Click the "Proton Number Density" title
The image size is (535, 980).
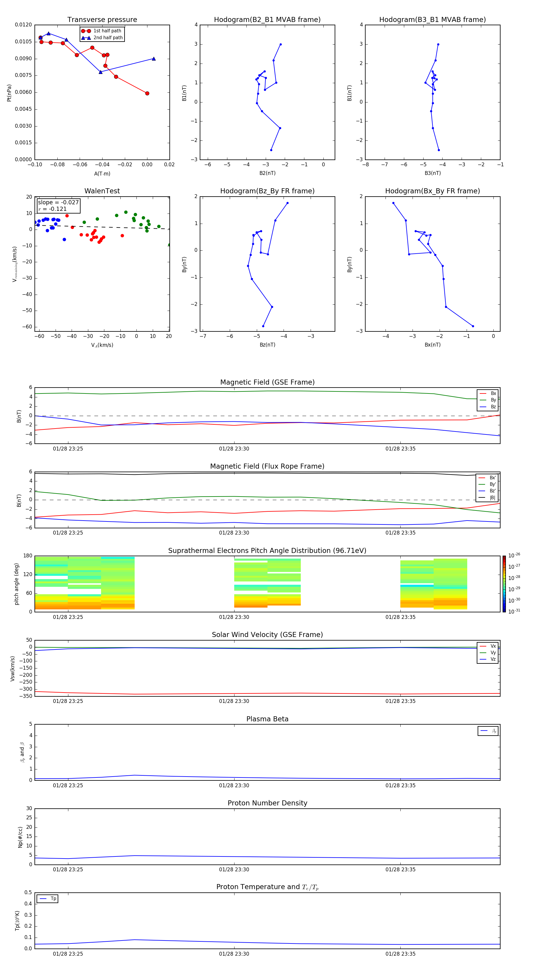267,804
